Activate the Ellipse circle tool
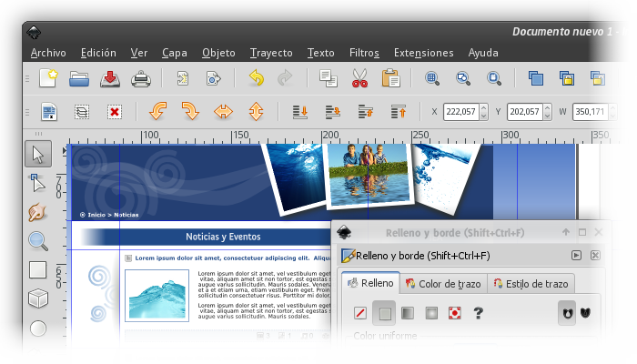 tap(38, 329)
